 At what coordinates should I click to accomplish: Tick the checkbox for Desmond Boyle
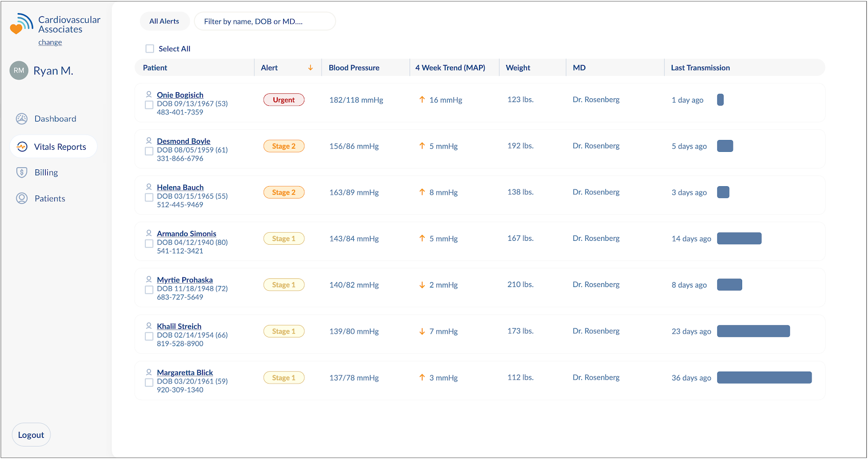click(149, 151)
